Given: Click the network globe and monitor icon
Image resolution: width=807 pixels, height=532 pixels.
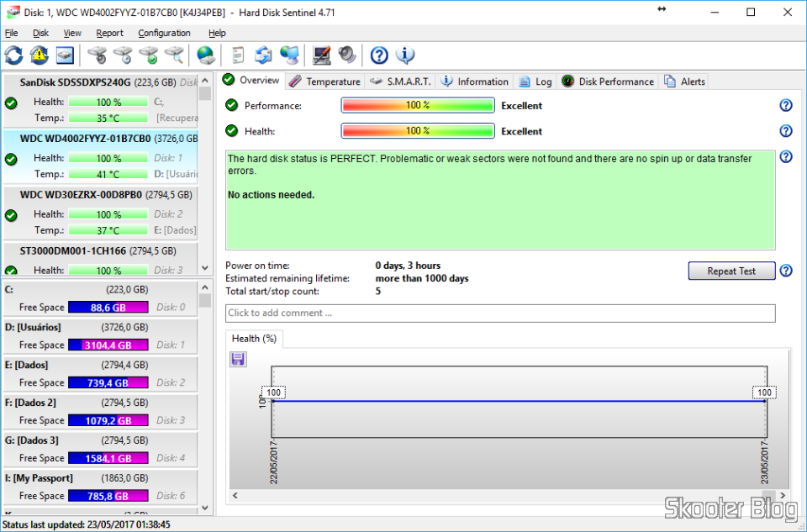Looking at the screenshot, I should (x=289, y=55).
